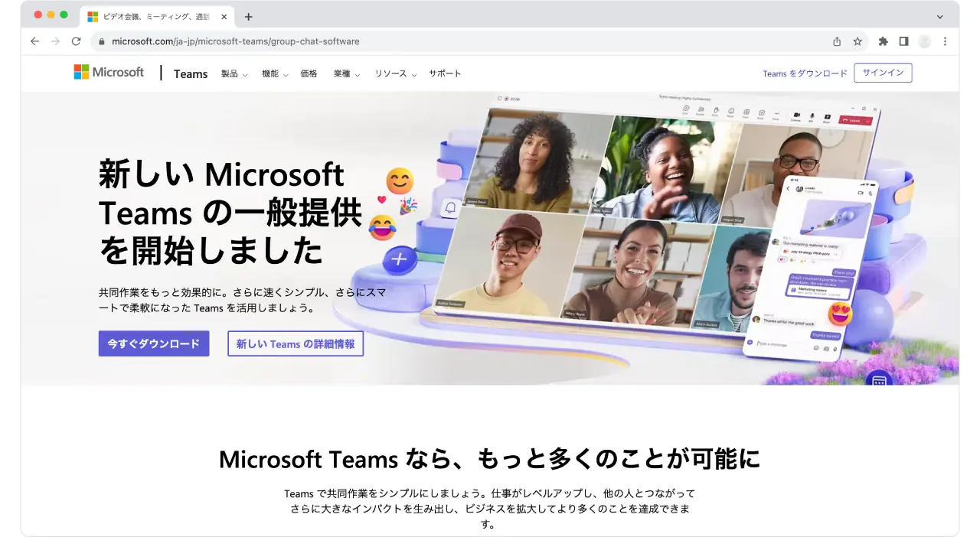The height and width of the screenshot is (537, 980).
Task: Go back using the browser back arrow
Action: click(34, 41)
